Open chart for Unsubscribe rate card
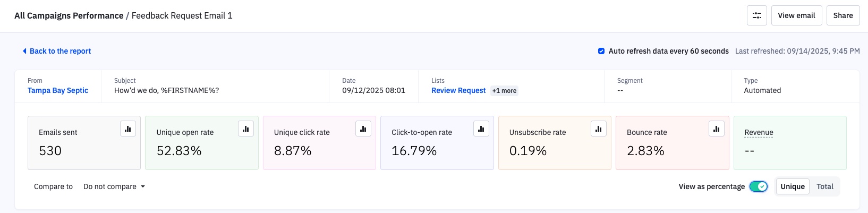 [x=599, y=129]
